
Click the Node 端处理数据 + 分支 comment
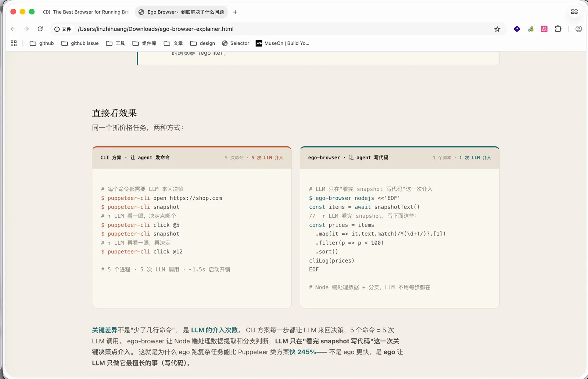(369, 288)
